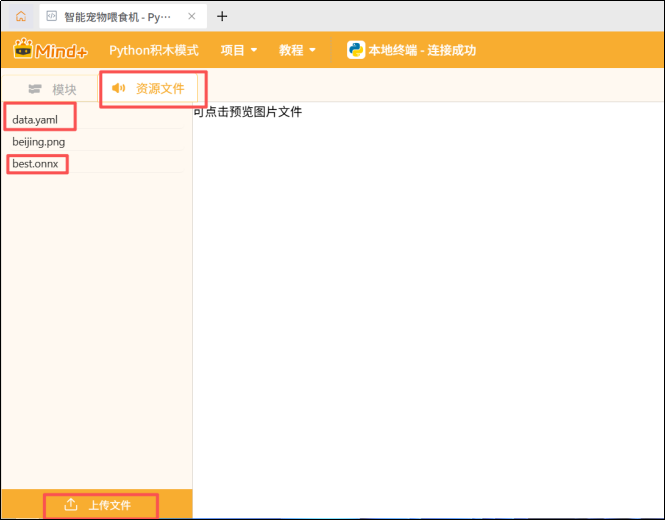
Task: Click the upload arrow icon at bottom
Action: pos(71,505)
